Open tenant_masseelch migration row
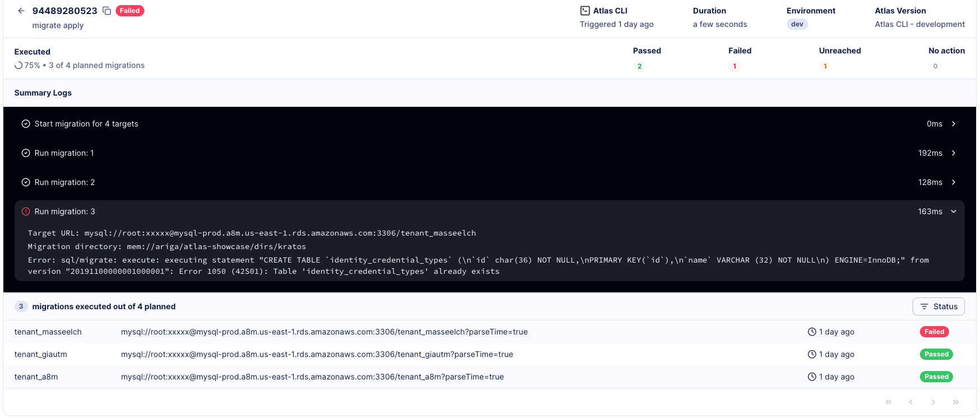The image size is (980, 420). pyautogui.click(x=490, y=332)
